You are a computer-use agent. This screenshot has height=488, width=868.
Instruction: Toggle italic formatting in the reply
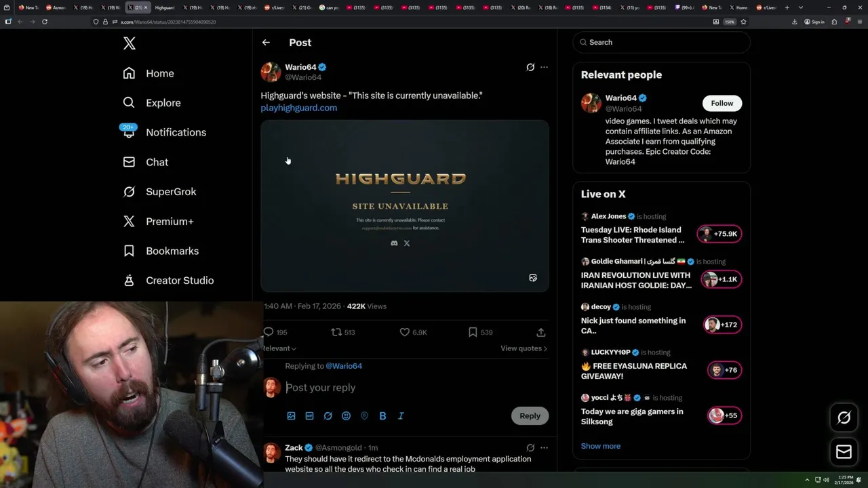(401, 415)
